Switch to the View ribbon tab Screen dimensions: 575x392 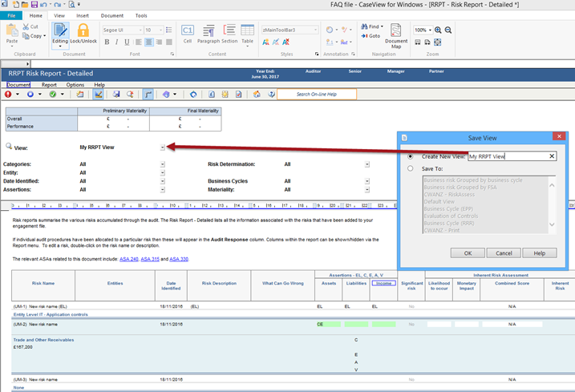[59, 16]
